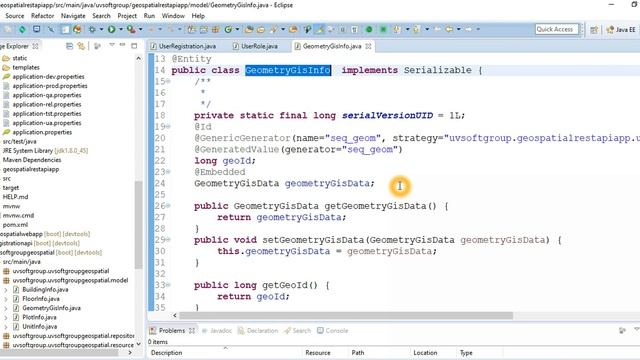Minimize the Package Explorer view
640x360 pixels.
tap(122, 45)
